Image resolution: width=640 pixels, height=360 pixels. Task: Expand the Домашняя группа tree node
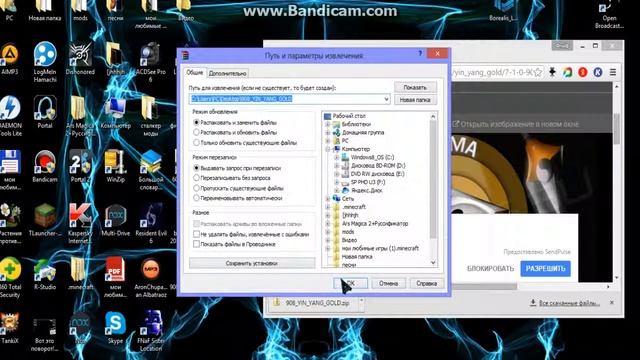[328, 133]
